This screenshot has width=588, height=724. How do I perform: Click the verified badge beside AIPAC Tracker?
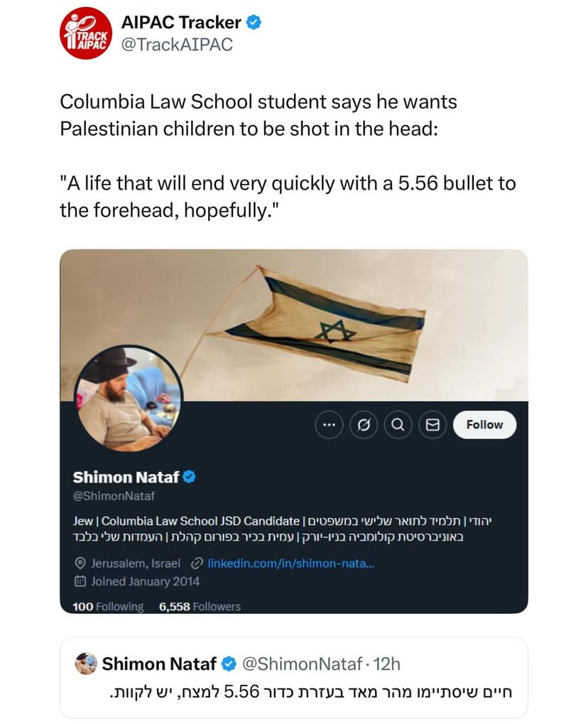(254, 23)
